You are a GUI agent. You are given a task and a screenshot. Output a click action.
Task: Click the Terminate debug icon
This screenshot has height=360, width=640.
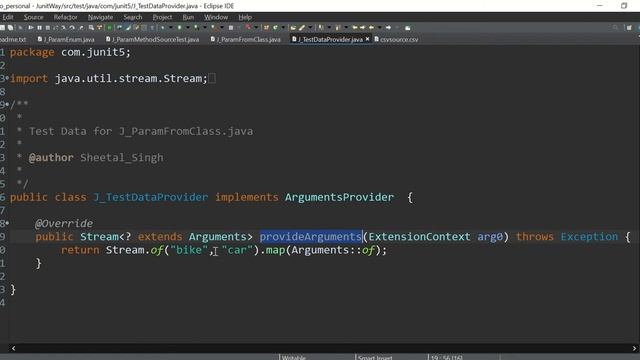coord(48,27)
